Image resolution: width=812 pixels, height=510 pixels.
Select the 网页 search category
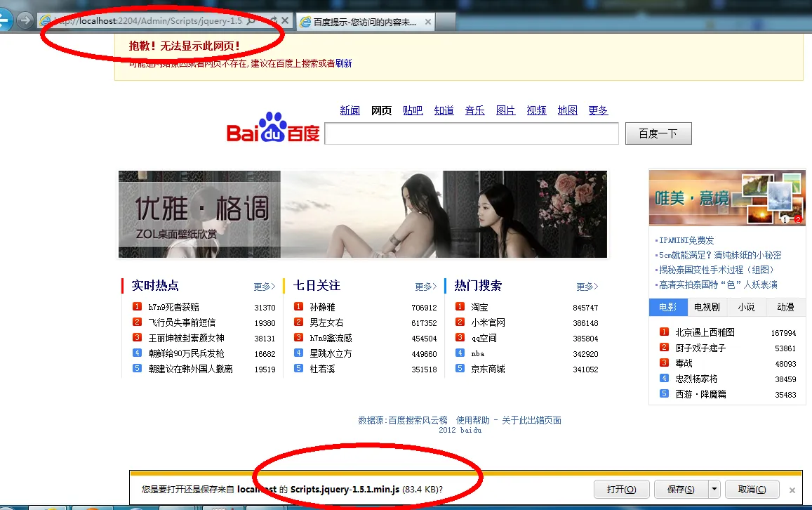[381, 110]
